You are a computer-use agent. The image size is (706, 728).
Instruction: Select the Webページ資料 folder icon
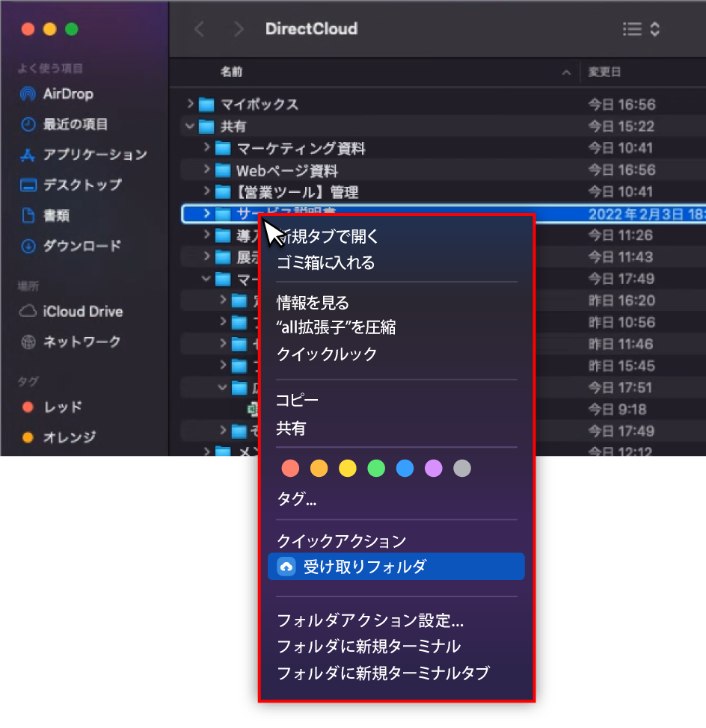223,170
